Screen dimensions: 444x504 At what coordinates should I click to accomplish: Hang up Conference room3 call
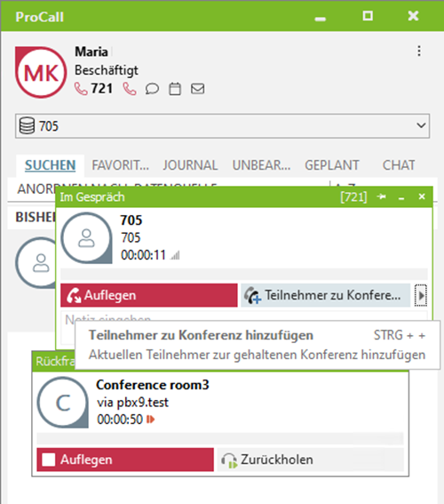[x=125, y=460]
